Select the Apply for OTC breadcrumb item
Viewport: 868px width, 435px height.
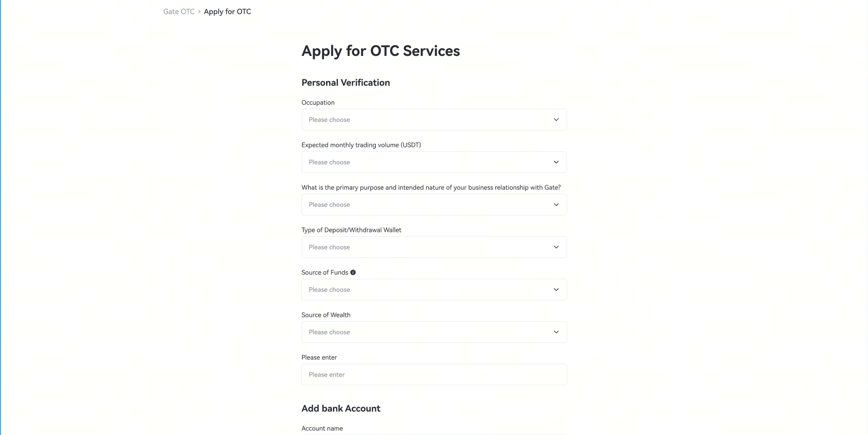pyautogui.click(x=228, y=11)
